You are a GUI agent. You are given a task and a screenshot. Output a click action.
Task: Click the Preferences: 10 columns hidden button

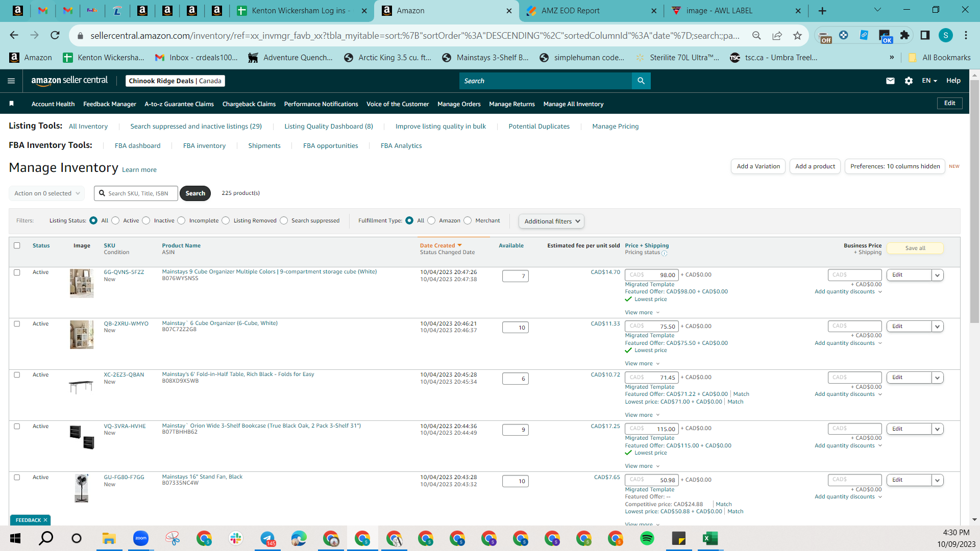point(895,166)
